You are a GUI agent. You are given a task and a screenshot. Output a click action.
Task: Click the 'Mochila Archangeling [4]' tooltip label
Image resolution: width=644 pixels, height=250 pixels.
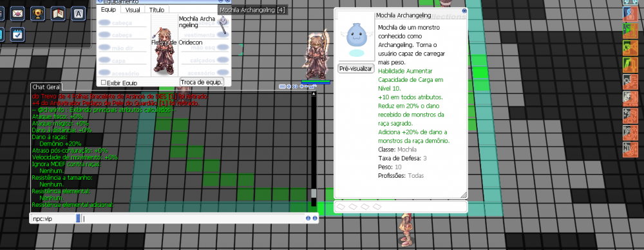tap(252, 10)
